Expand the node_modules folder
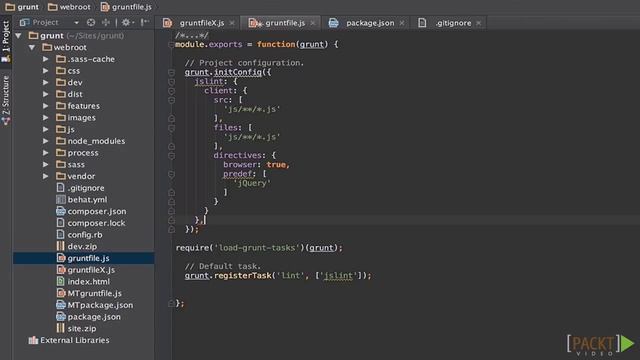Screen dimensions: 640x360 46,141
